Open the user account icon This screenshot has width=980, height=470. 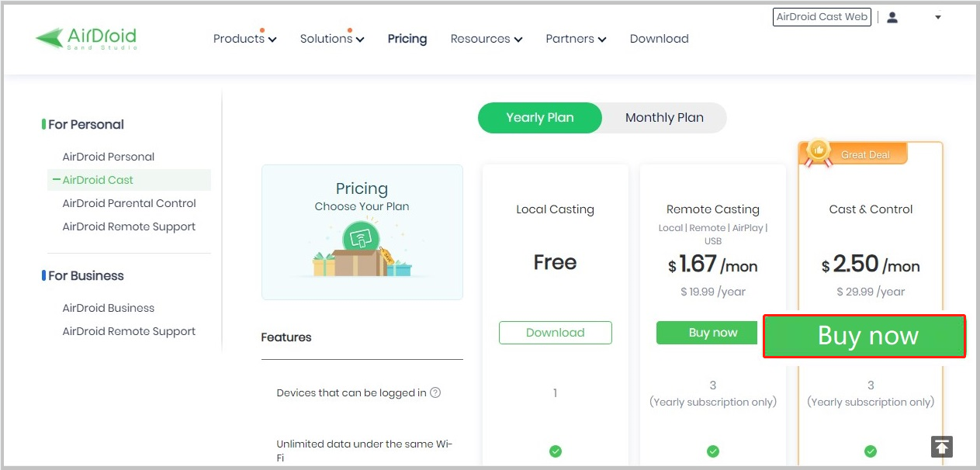coord(892,17)
